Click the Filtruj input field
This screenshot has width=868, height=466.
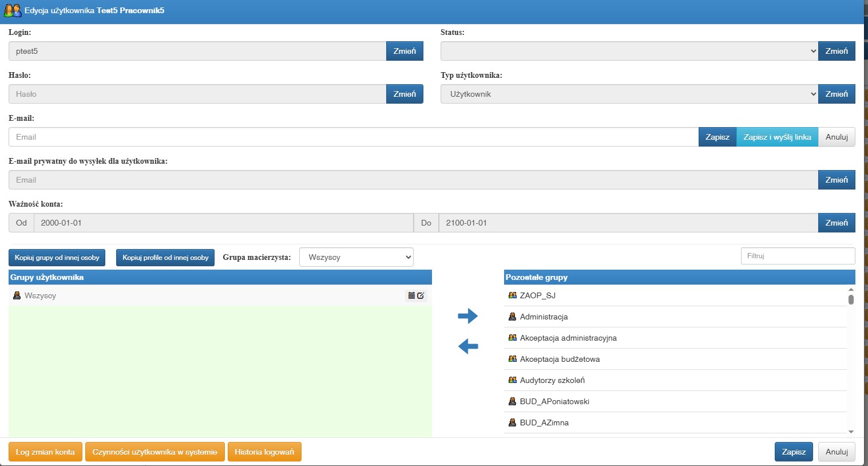[x=798, y=256]
